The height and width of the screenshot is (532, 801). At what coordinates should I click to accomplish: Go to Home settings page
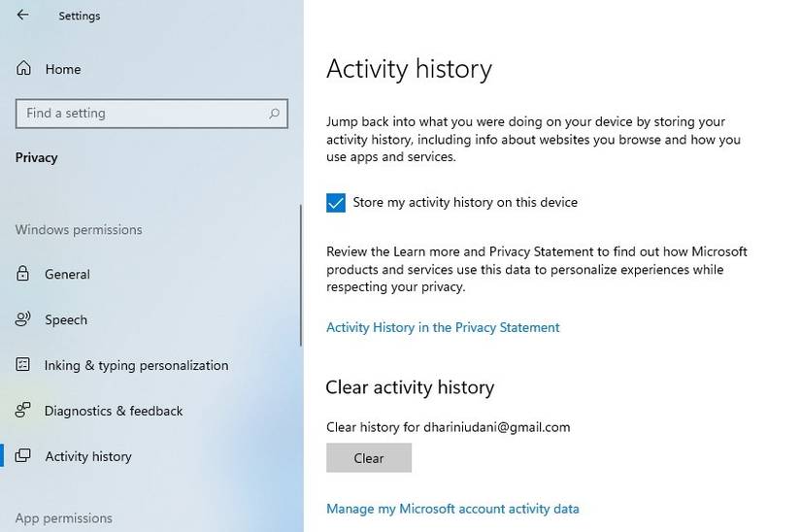click(62, 69)
